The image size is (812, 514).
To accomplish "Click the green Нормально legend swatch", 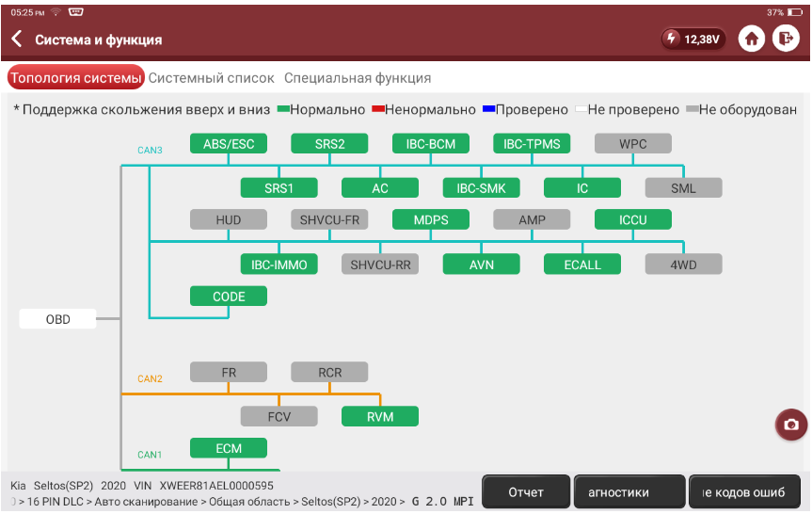I will 284,110.
